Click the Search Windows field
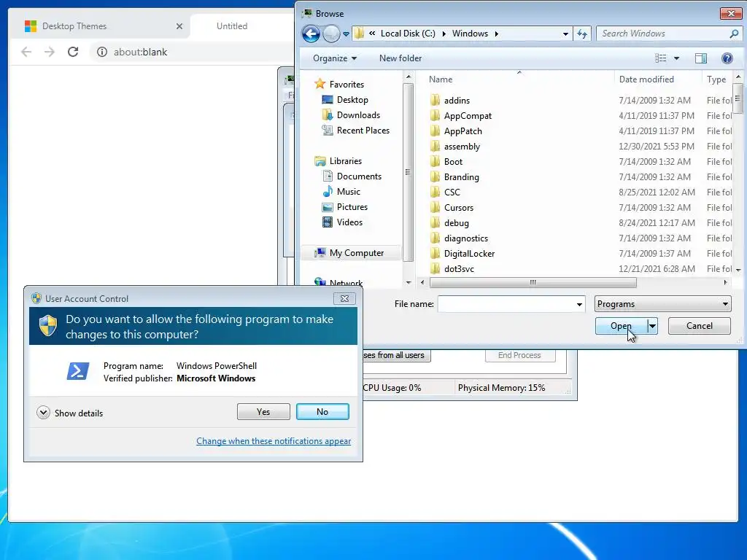The height and width of the screenshot is (560, 747). point(662,34)
